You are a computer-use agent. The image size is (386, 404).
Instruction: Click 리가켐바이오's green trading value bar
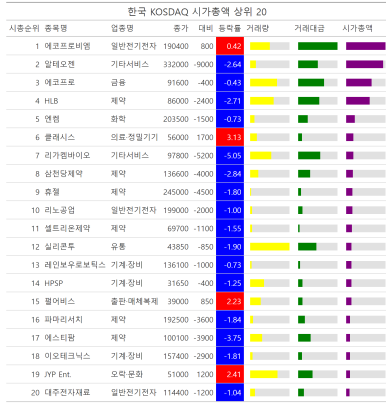pyautogui.click(x=309, y=155)
